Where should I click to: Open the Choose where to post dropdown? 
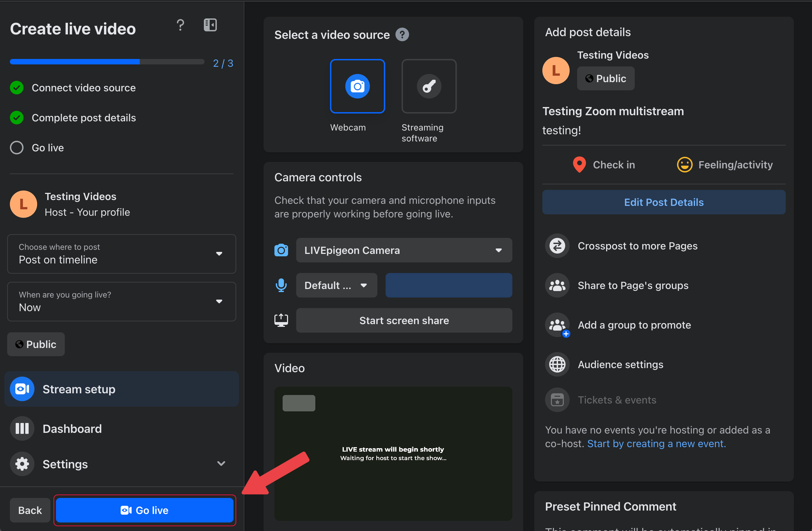[121, 254]
